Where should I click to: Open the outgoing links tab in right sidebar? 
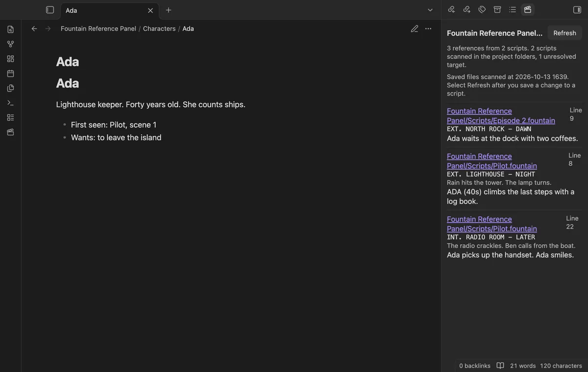pyautogui.click(x=467, y=10)
